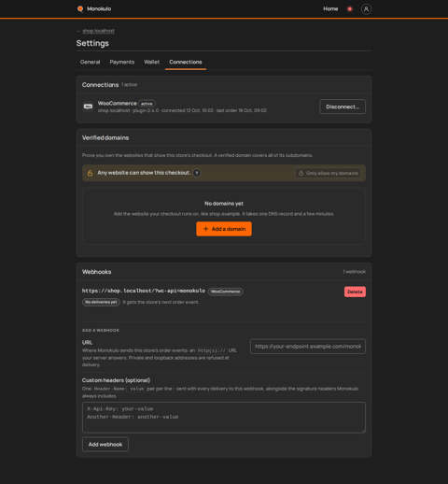Click the 1 active connections count
This screenshot has height=484, width=448.
point(130,85)
